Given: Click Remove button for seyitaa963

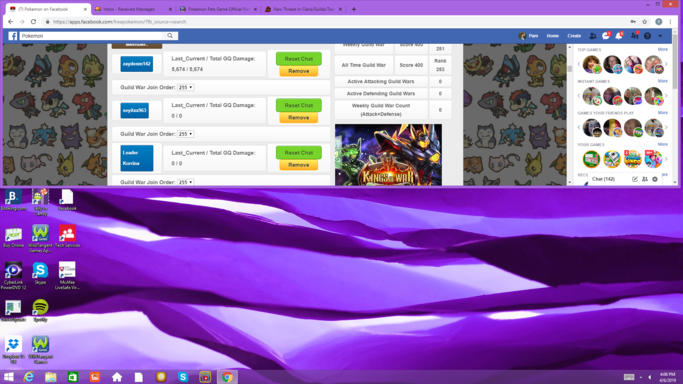Looking at the screenshot, I should [x=298, y=118].
